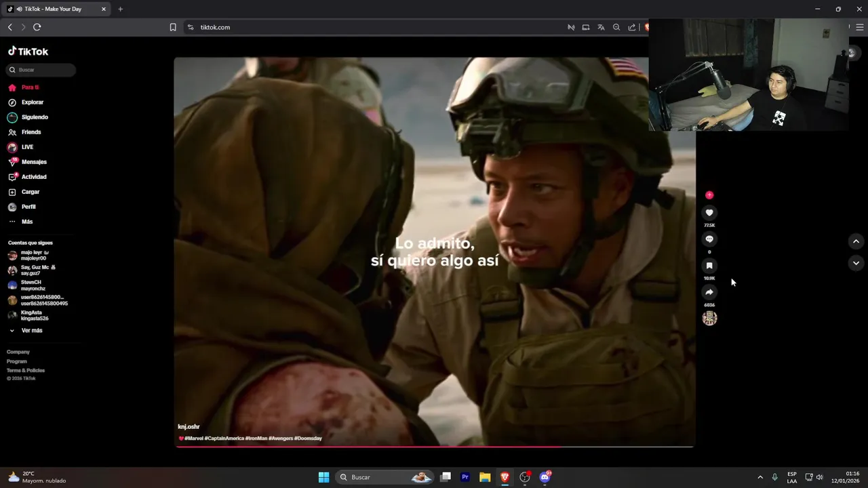
Task: Open the Para ti home feed
Action: coord(23,87)
